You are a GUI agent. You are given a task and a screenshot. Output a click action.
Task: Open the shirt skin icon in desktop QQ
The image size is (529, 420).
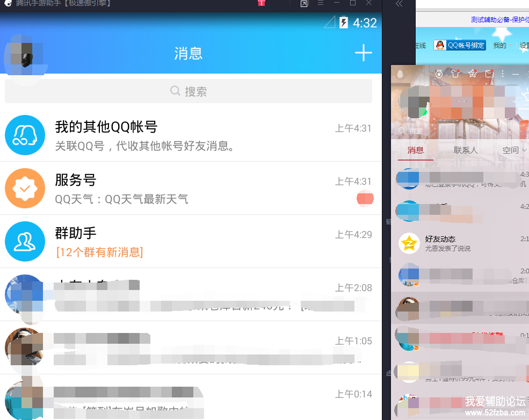tap(455, 74)
